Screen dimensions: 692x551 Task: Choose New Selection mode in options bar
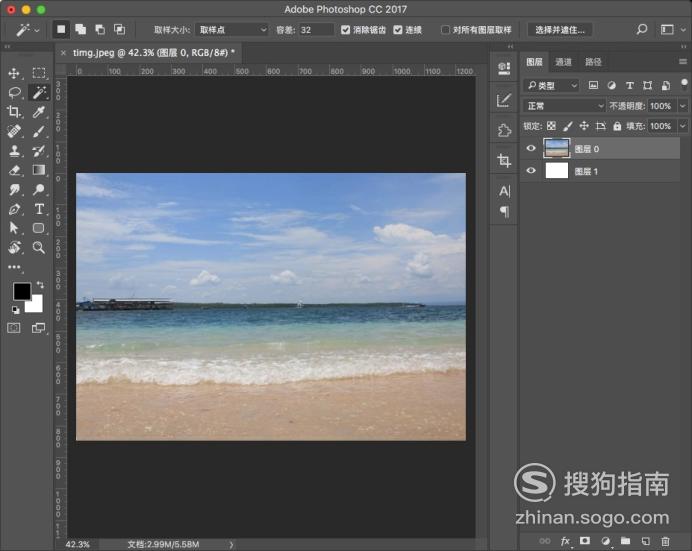pyautogui.click(x=61, y=30)
